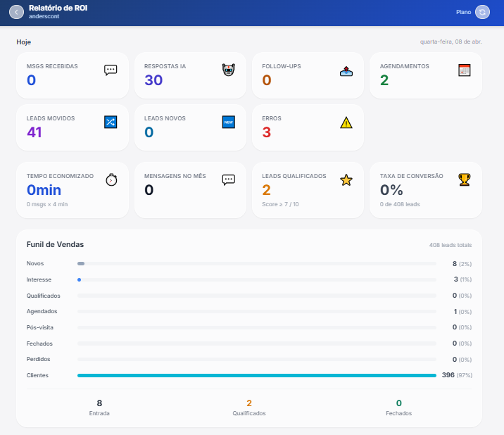Click the outbox icon on Follow-ups card
Screen dimensions: 504x435
[x=346, y=70]
